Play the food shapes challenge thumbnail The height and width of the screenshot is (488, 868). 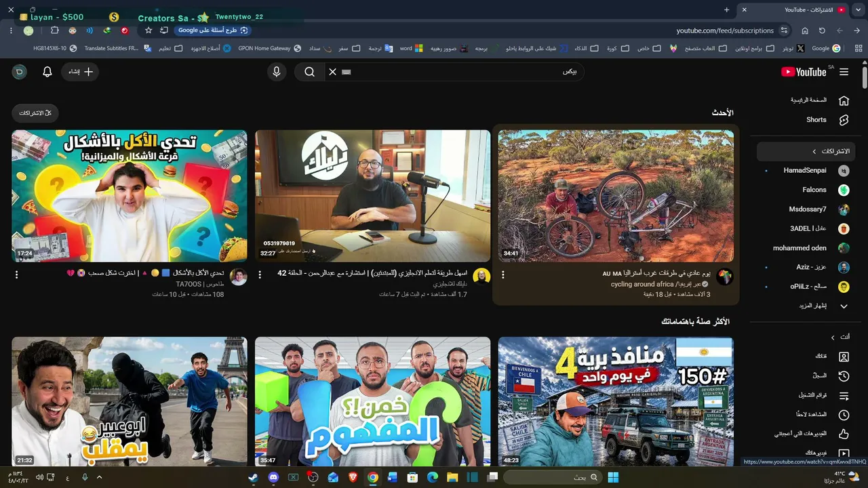130,196
